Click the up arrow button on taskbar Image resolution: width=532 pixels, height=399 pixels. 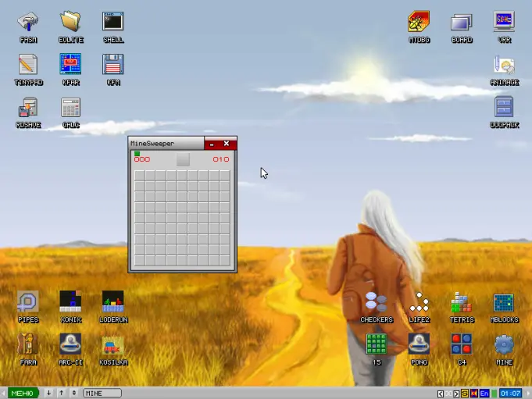point(62,393)
